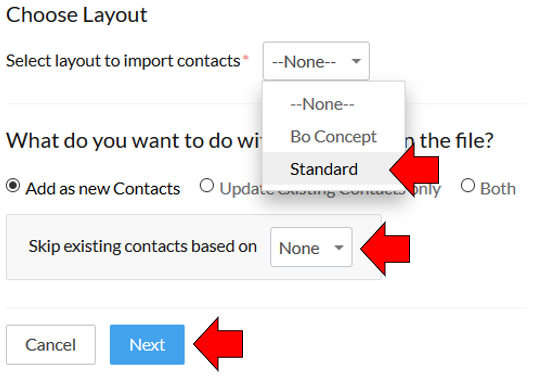Click the Add as new Contacts label
The image size is (538, 380).
pos(103,189)
